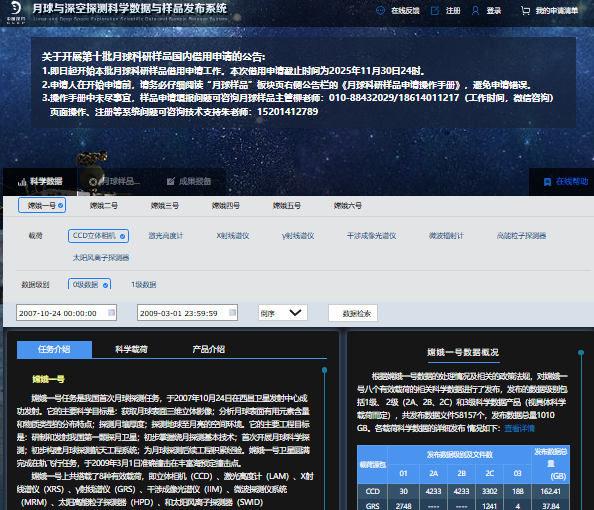The height and width of the screenshot is (510, 594).
Task: Click the 科学数据 bar chart icon
Action: (x=22, y=182)
